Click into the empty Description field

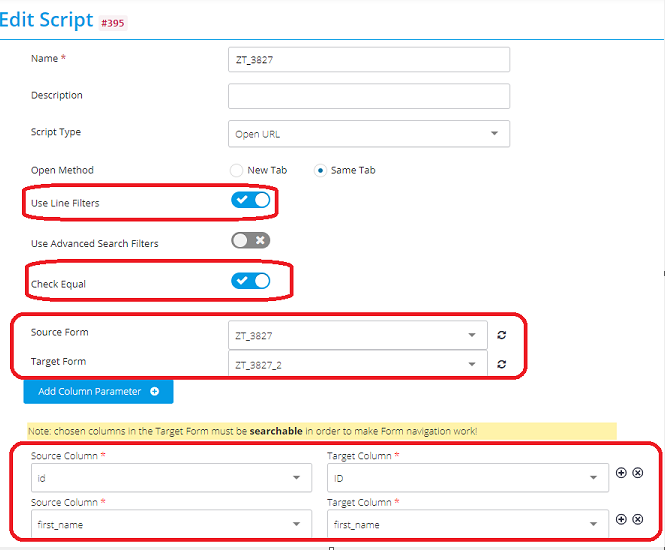[x=369, y=96]
